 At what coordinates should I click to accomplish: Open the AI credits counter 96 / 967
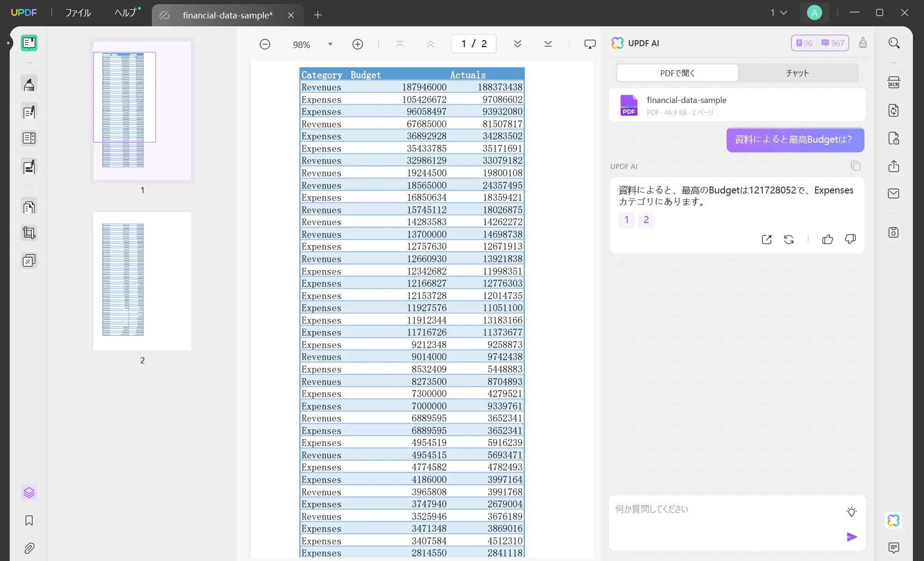820,43
